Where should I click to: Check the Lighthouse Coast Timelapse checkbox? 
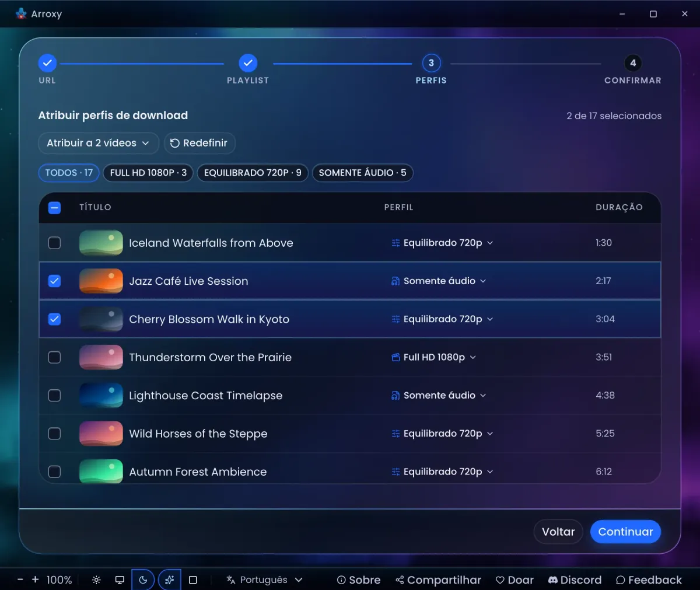click(x=54, y=395)
